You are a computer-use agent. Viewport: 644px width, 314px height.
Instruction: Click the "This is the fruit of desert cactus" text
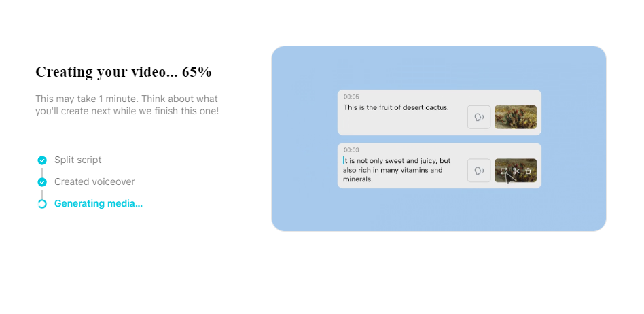(x=396, y=107)
